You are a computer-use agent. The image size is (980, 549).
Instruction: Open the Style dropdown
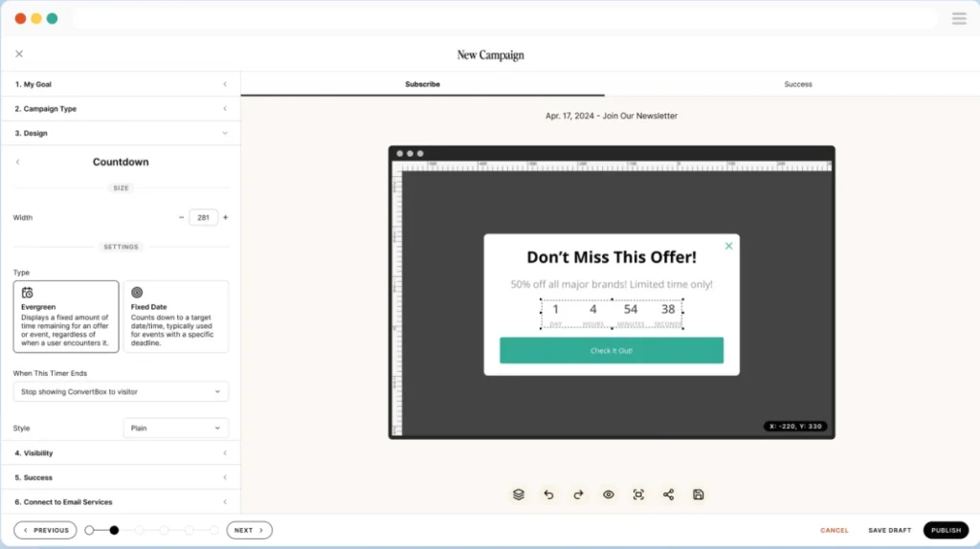pyautogui.click(x=176, y=428)
